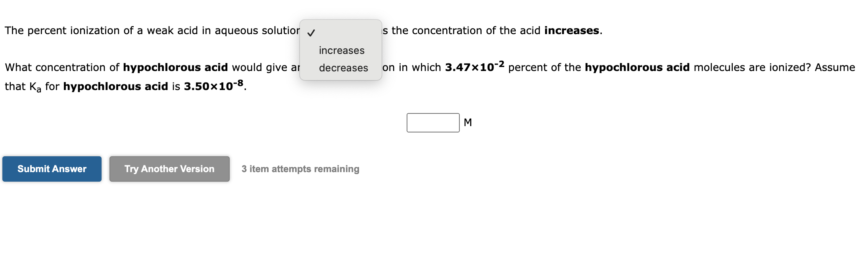Select "increases" in the dropdown list
The height and width of the screenshot is (280, 868).
click(x=341, y=50)
